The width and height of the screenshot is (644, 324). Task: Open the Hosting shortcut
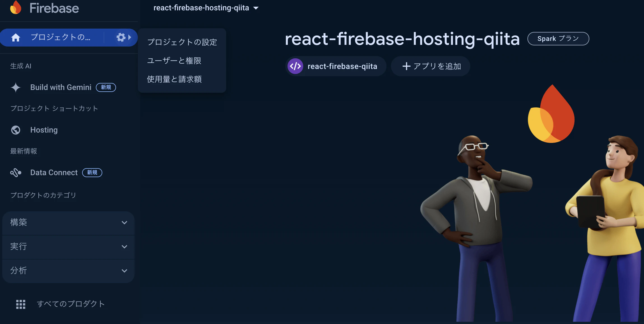[x=44, y=130]
